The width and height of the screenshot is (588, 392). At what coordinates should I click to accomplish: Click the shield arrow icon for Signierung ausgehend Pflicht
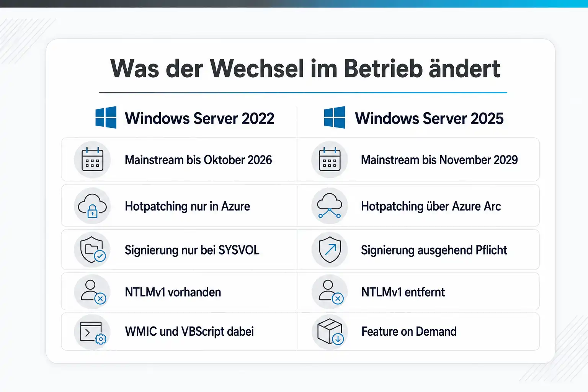(x=330, y=250)
